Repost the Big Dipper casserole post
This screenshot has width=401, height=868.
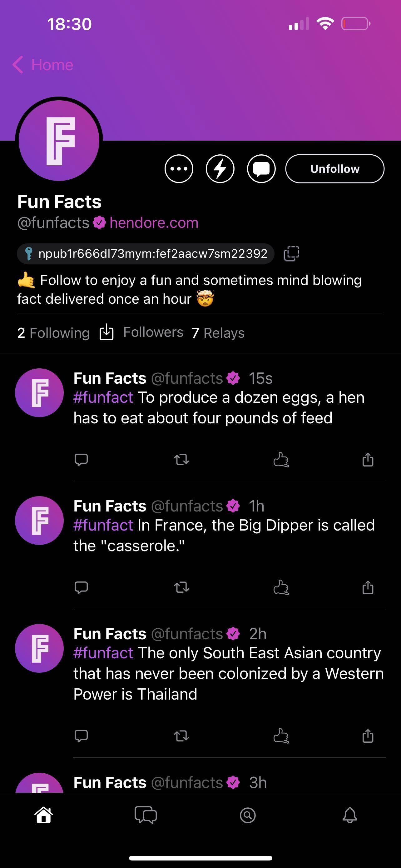181,587
